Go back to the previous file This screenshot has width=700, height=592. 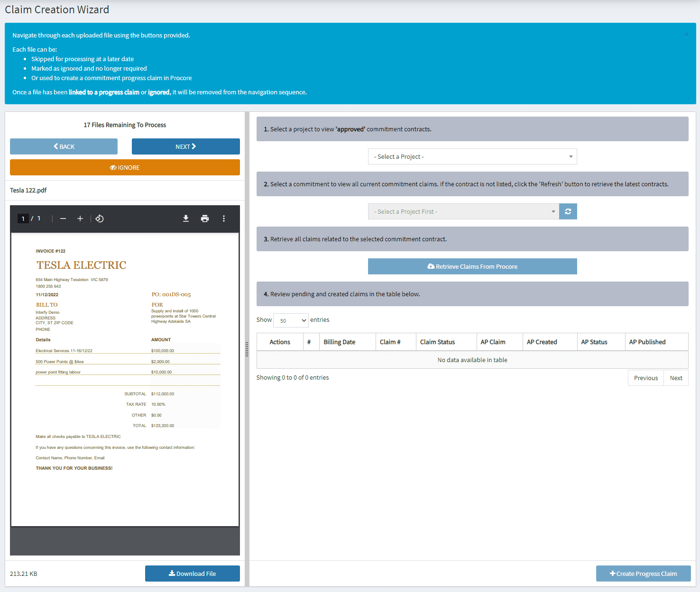(x=64, y=146)
